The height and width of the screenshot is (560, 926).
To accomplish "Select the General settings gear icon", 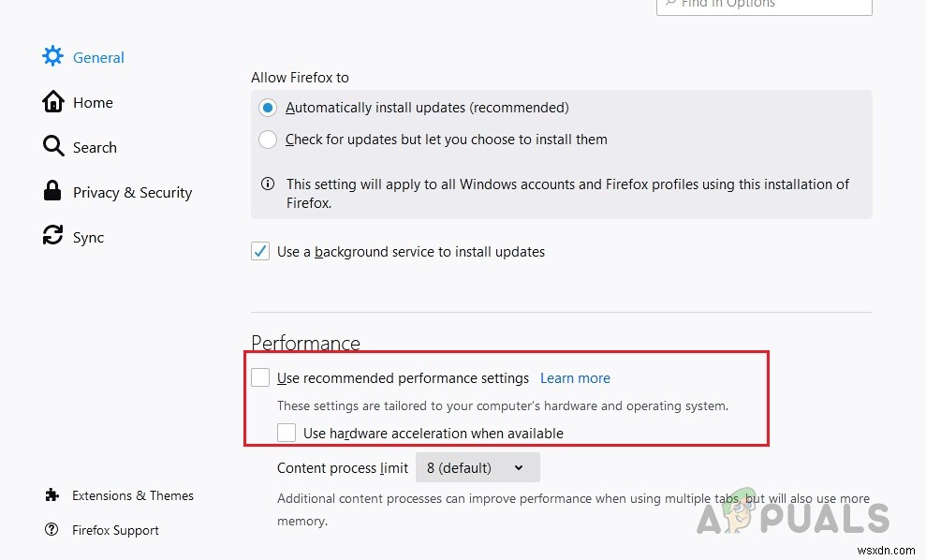I will click(52, 56).
